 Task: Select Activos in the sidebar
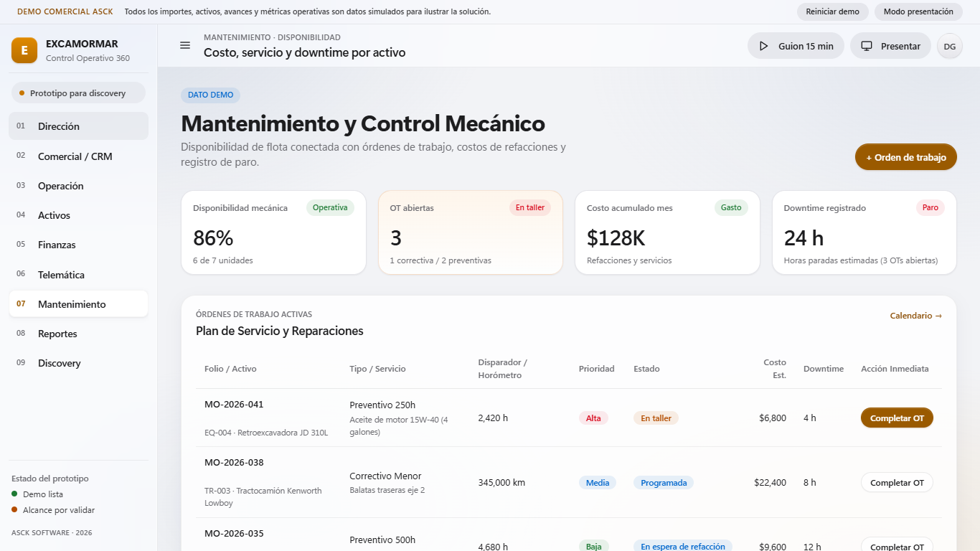(78, 215)
